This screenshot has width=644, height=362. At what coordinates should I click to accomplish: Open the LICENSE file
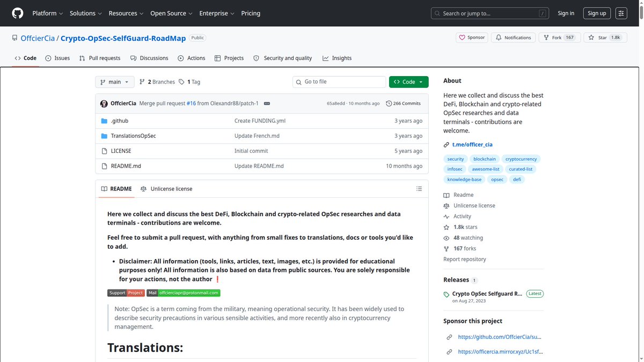tap(121, 151)
